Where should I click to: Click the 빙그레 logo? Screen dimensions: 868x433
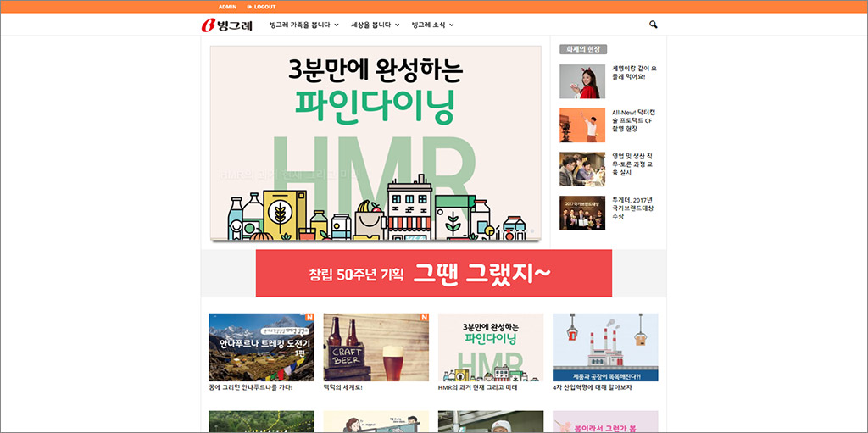pyautogui.click(x=227, y=25)
